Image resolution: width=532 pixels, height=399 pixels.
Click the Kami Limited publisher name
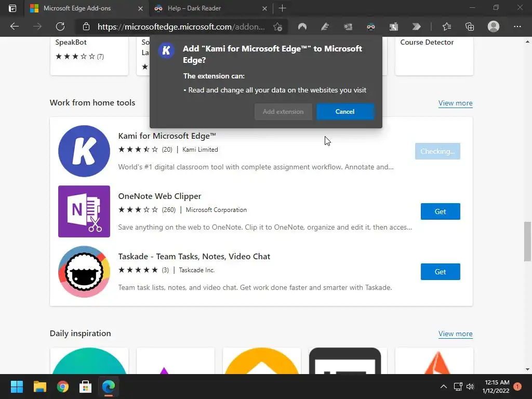[200, 150]
